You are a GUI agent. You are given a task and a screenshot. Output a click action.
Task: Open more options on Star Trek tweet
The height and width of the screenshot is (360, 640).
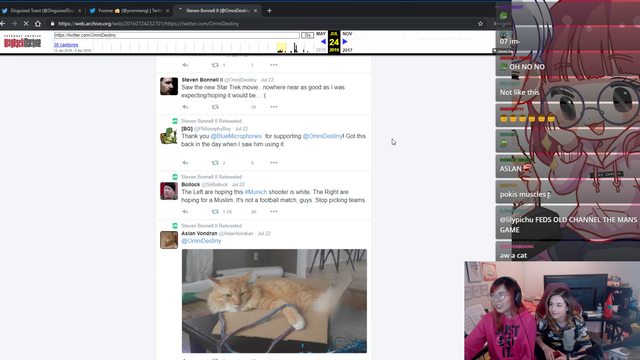click(x=274, y=107)
